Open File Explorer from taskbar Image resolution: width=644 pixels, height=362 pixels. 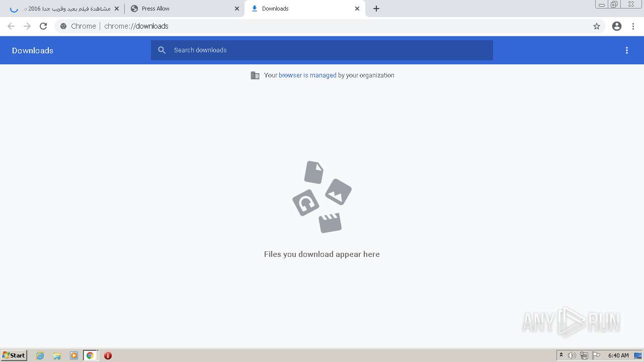(57, 355)
